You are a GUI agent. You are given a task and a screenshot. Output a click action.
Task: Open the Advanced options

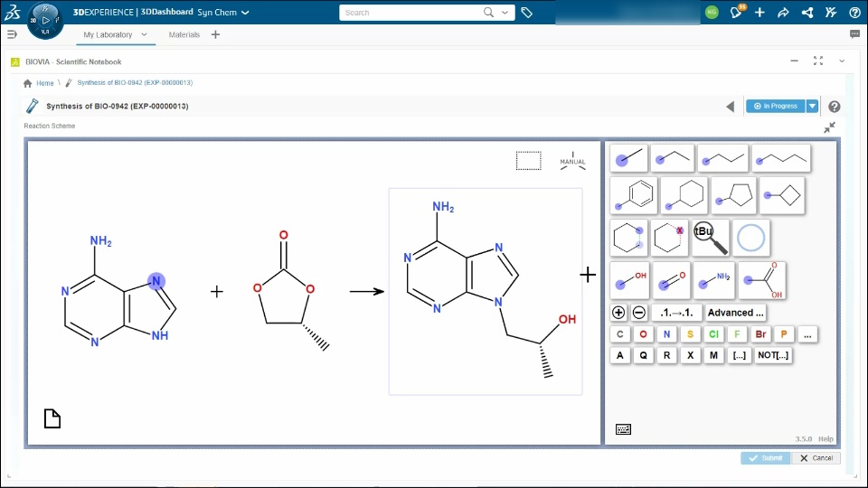tap(736, 313)
